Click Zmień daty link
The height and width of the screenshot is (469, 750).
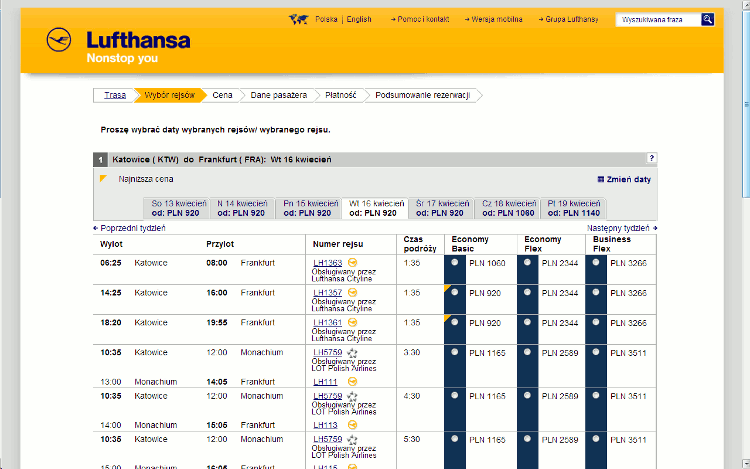629,179
